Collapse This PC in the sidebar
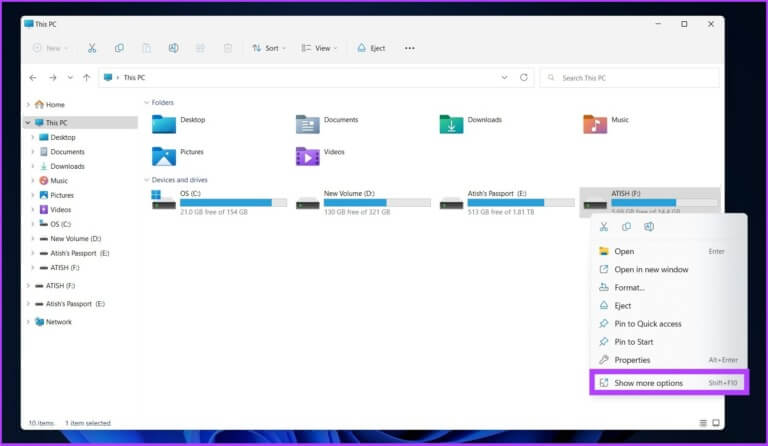Image resolution: width=768 pixels, height=446 pixels. pyautogui.click(x=28, y=123)
